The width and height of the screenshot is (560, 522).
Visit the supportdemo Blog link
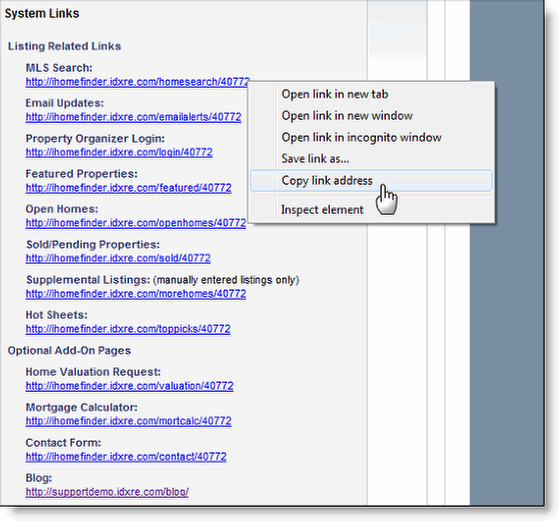pos(107,492)
